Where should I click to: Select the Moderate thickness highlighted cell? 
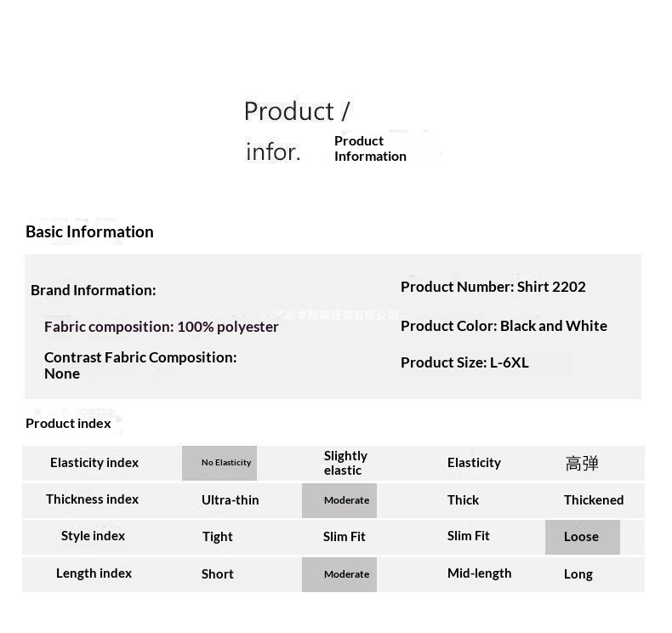339,500
